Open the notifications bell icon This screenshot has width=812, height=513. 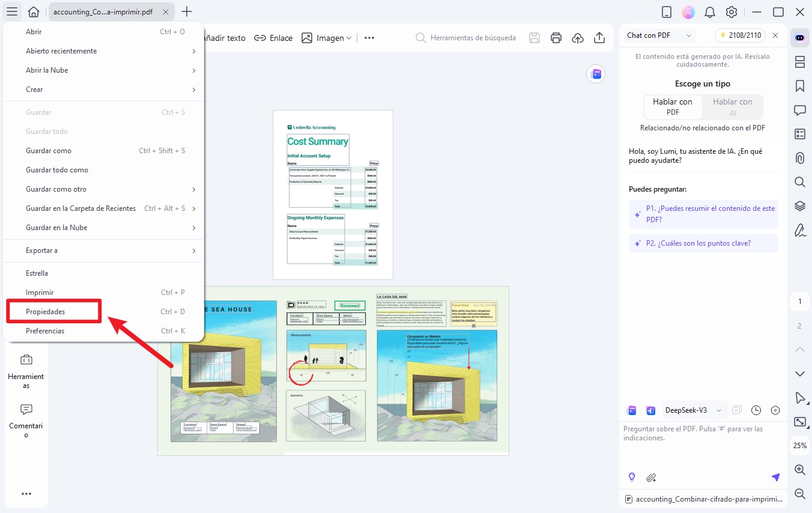pyautogui.click(x=710, y=12)
